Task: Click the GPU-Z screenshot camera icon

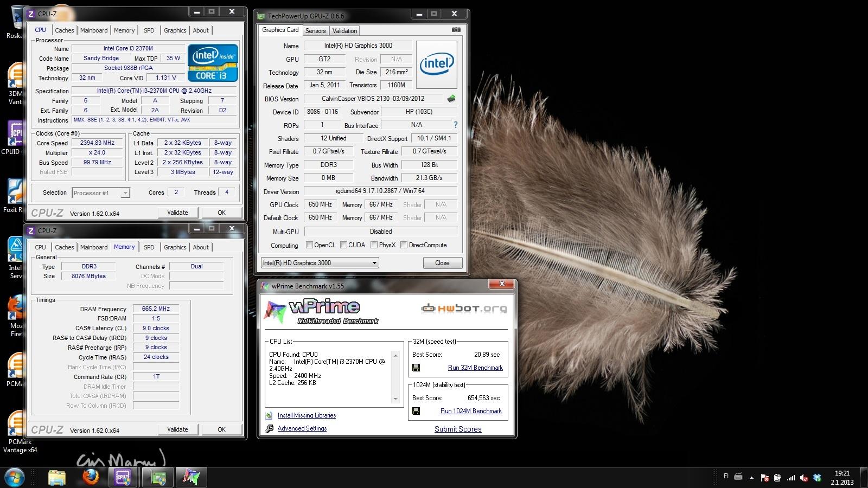Action: (456, 30)
